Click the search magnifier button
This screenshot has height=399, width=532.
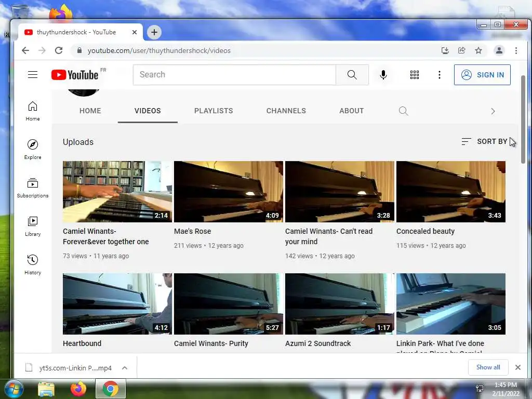[x=352, y=75]
